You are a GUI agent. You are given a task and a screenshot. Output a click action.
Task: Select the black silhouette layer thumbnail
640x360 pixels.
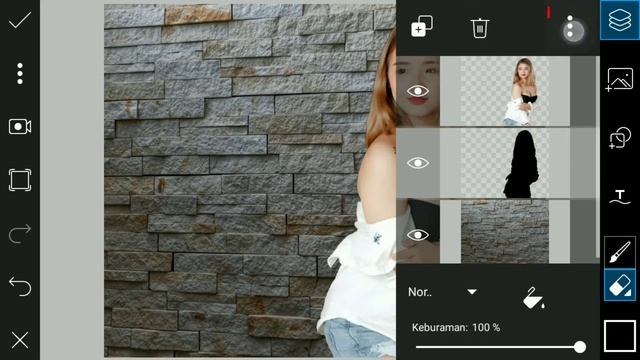[505, 163]
